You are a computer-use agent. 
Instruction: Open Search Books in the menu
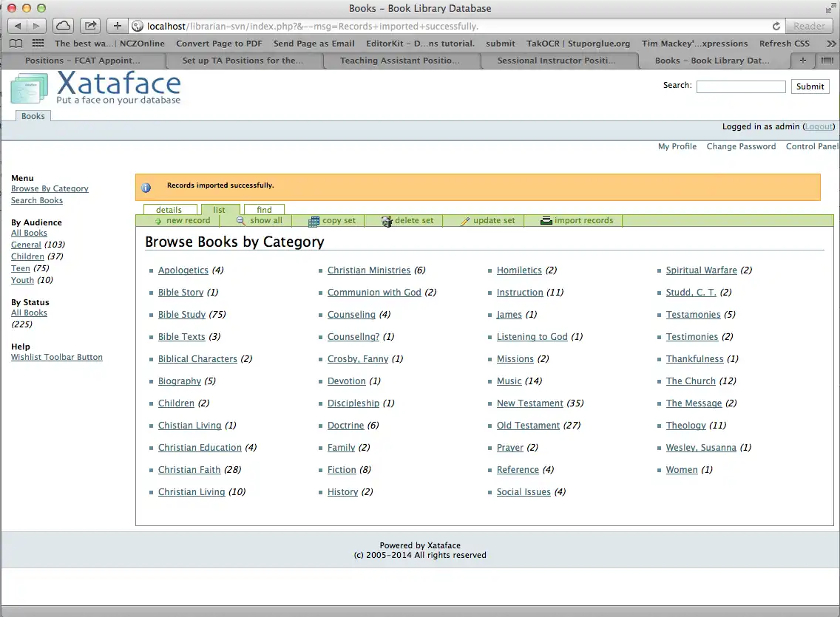[x=37, y=200]
